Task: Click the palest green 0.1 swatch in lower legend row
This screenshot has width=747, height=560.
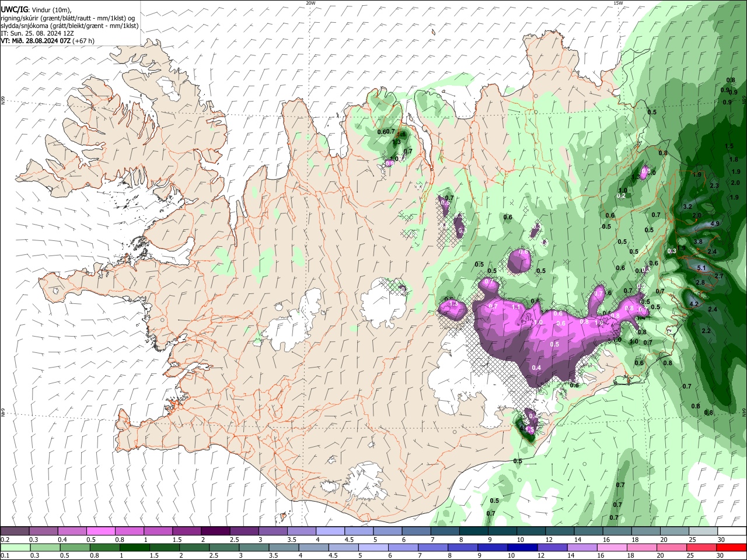Action: 15,547
